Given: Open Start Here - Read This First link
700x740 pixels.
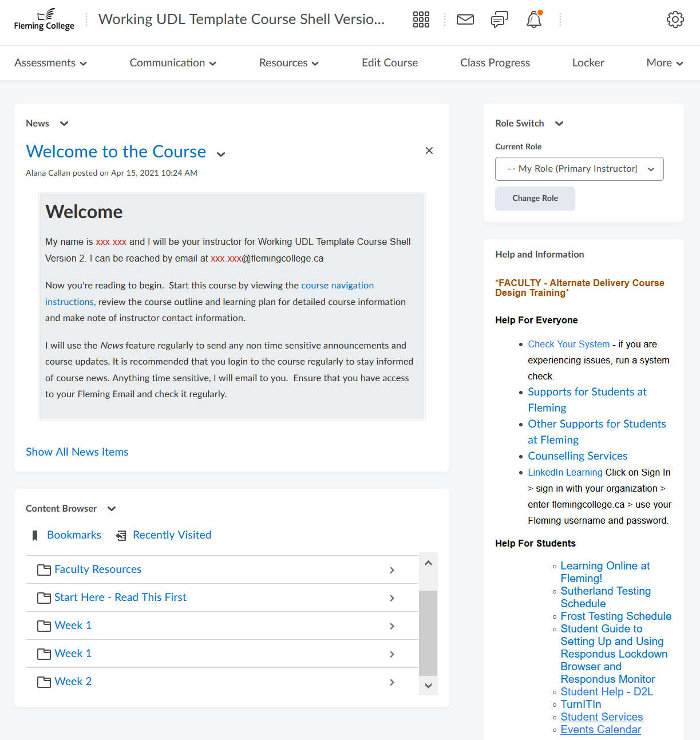Looking at the screenshot, I should (120, 597).
